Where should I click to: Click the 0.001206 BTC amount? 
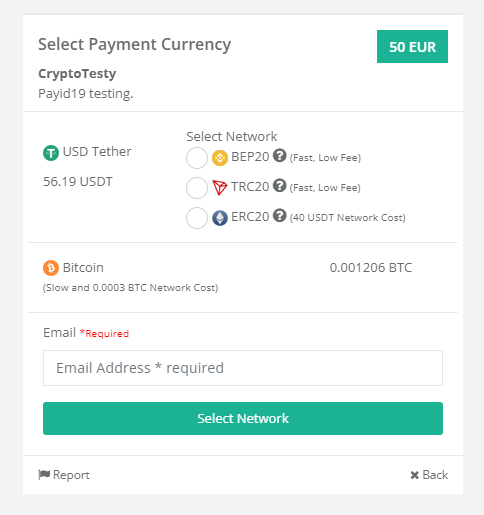[371, 268]
